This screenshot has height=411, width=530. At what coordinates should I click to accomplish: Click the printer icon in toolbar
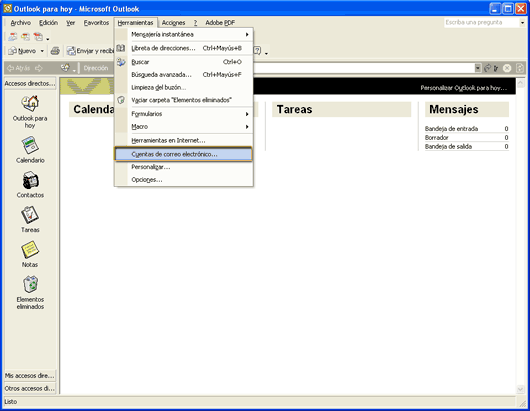coord(55,51)
